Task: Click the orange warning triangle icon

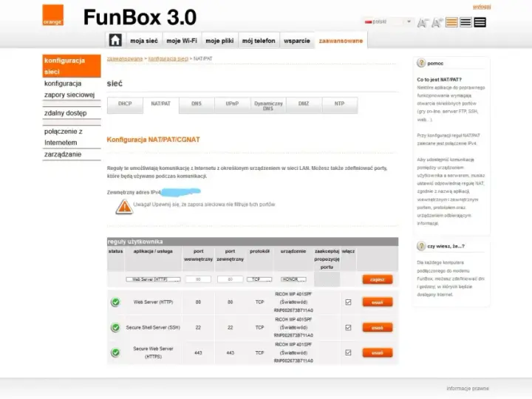Action: click(x=124, y=207)
